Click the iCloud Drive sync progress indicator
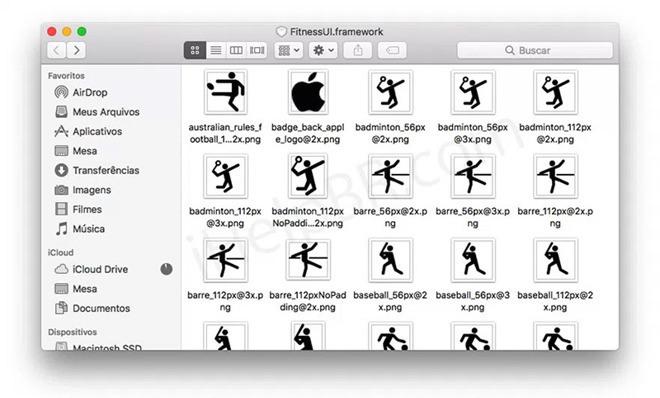 click(x=166, y=269)
